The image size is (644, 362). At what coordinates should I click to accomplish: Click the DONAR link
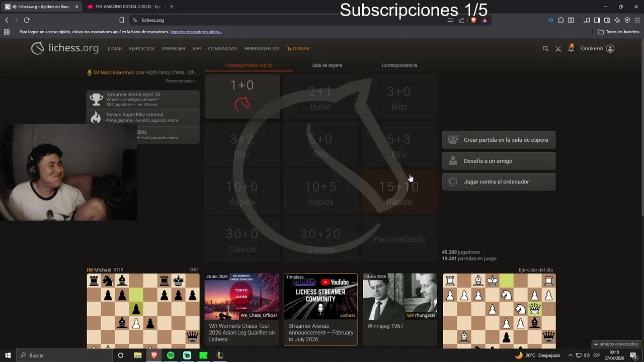pyautogui.click(x=298, y=49)
